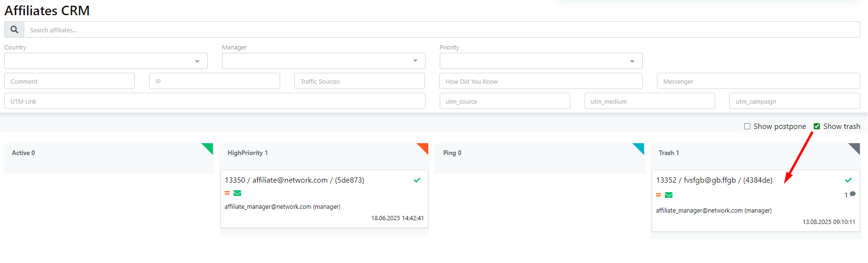The width and height of the screenshot is (868, 263).
Task: Select the HighPriority column header
Action: pyautogui.click(x=247, y=153)
